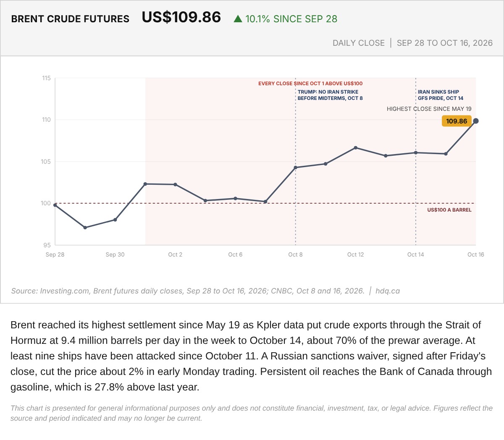Click the x-axis label 'Oct 12'

(x=356, y=254)
